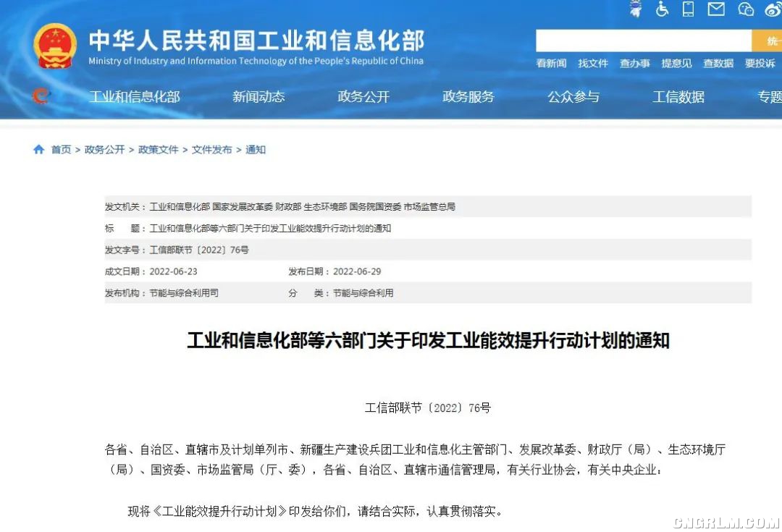The image size is (782, 532).
Task: Click the site title 中华人民共和国工业和信息化部
Action: pos(257,41)
